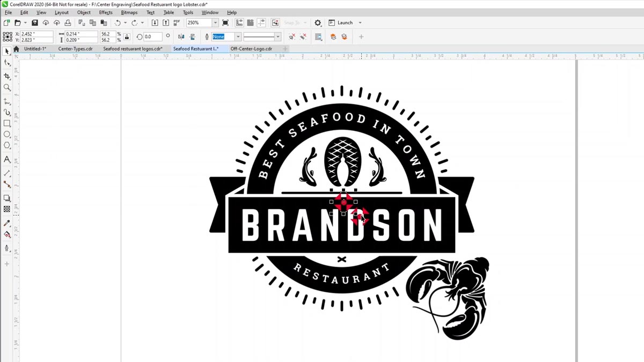Switch to Center-Types.cdr tab

(x=75, y=49)
